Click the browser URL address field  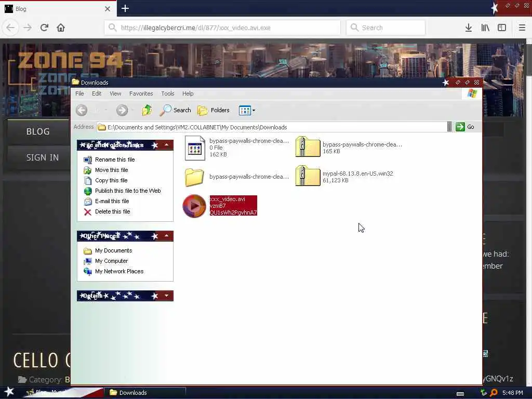tap(222, 28)
